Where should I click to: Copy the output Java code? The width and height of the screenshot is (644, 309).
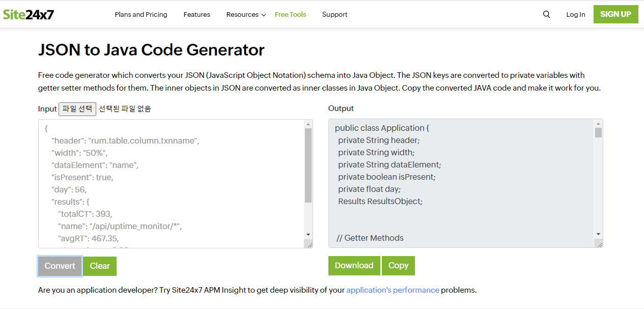398,265
